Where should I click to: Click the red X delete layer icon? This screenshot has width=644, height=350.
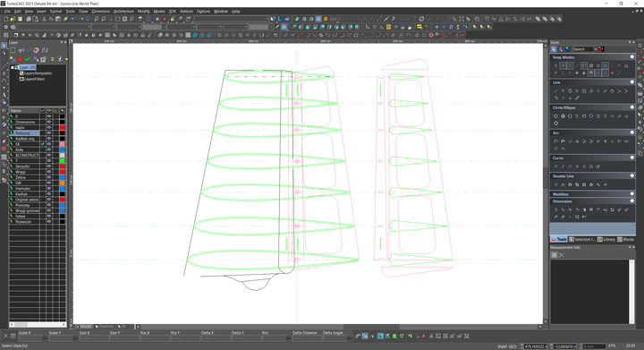[x=20, y=60]
